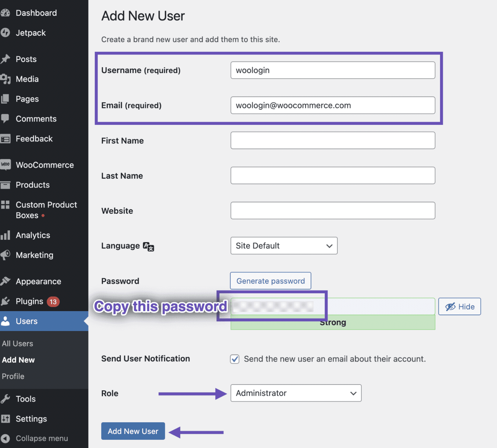Uncheck Send User Notification email option
Screen dimensions: 497x448
(x=234, y=359)
